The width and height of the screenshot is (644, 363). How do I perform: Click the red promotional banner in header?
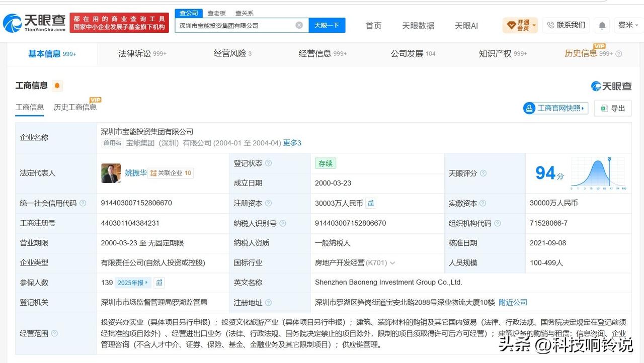(x=119, y=23)
